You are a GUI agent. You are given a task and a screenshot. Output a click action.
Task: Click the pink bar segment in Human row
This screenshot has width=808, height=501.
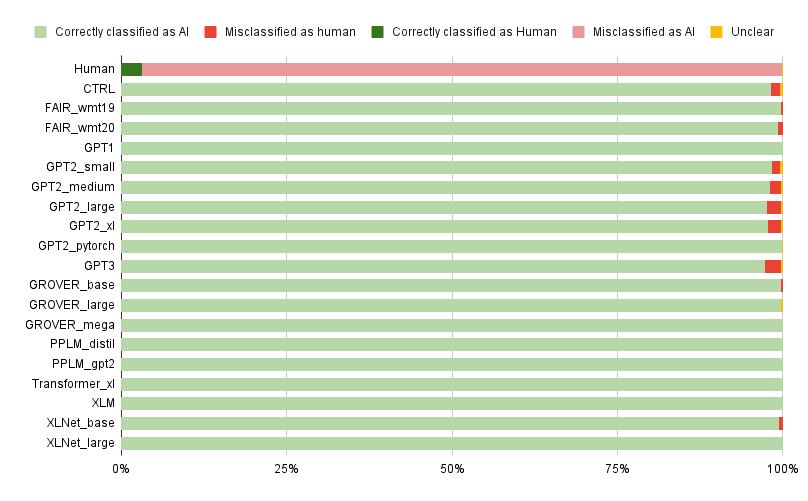(x=462, y=70)
